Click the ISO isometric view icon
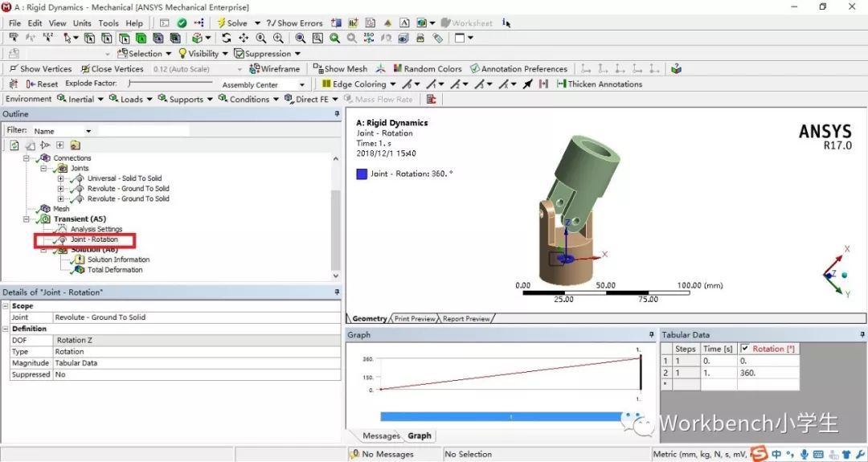Image resolution: width=868 pixels, height=462 pixels. pos(369,39)
